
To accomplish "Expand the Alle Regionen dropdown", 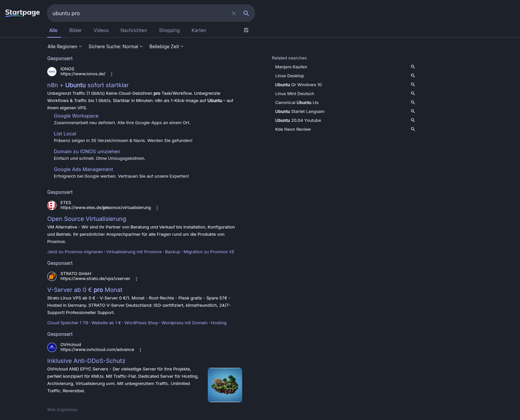I will click(x=64, y=47).
